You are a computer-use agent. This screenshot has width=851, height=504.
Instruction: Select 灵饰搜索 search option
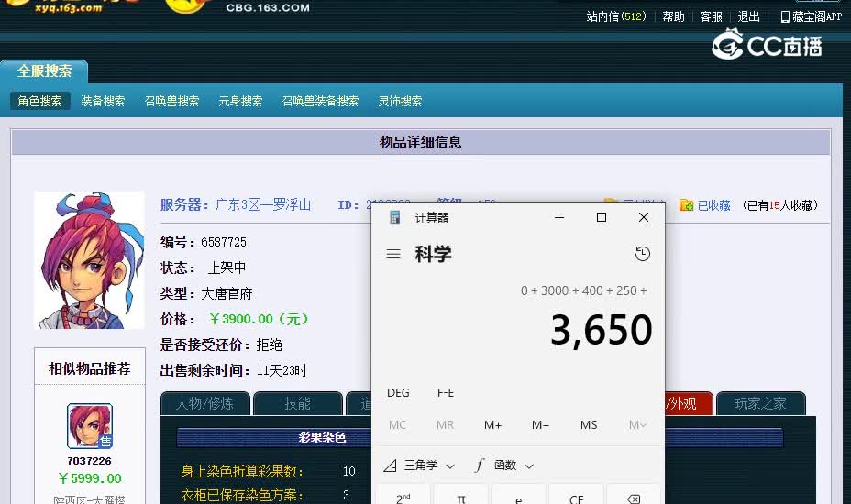point(400,101)
